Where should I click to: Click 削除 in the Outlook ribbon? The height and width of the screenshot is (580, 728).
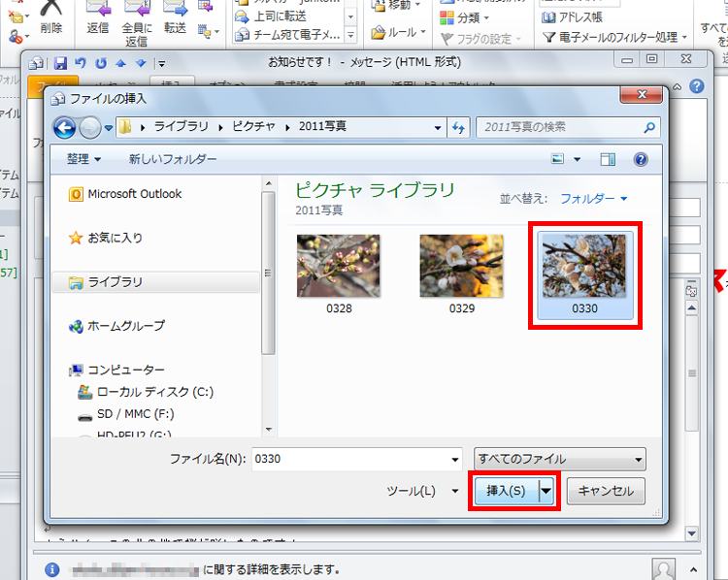(x=51, y=17)
